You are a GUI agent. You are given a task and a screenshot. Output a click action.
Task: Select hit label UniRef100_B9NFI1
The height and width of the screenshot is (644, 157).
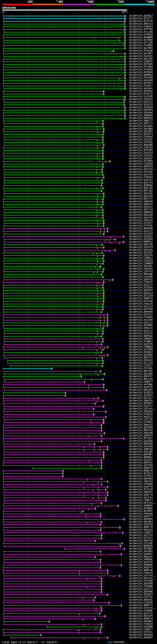coord(141,605)
